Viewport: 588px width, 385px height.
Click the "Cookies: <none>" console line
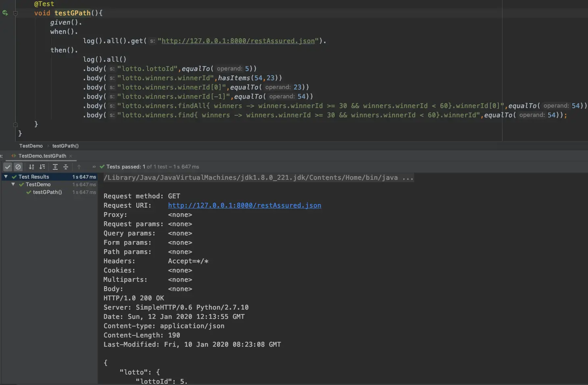[148, 270]
